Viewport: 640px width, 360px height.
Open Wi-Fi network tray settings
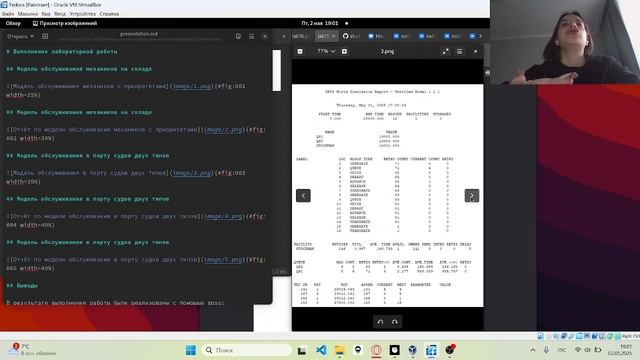point(578,350)
